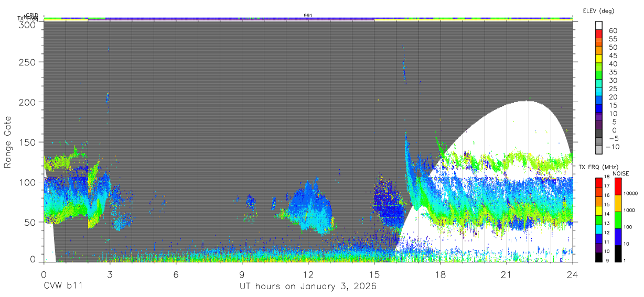Click the ELEV scale label 35
This screenshot has width=644, height=297.
pyautogui.click(x=613, y=72)
